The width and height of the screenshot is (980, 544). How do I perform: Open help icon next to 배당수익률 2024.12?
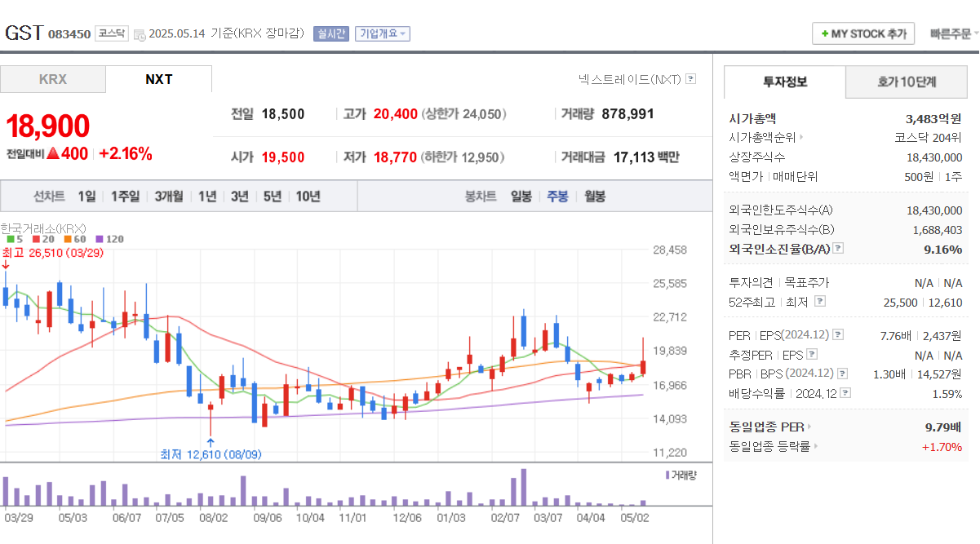(845, 393)
